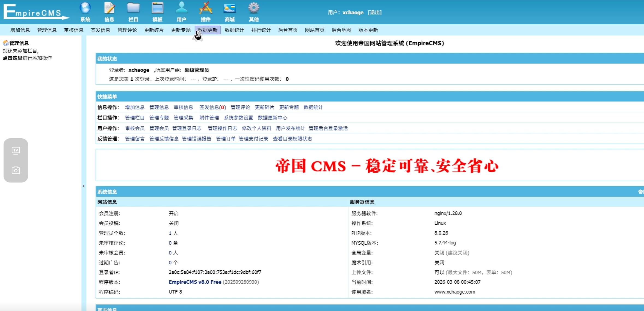Click EmpireCMS v8.0 Free version link
644x311 pixels.
coord(195,282)
